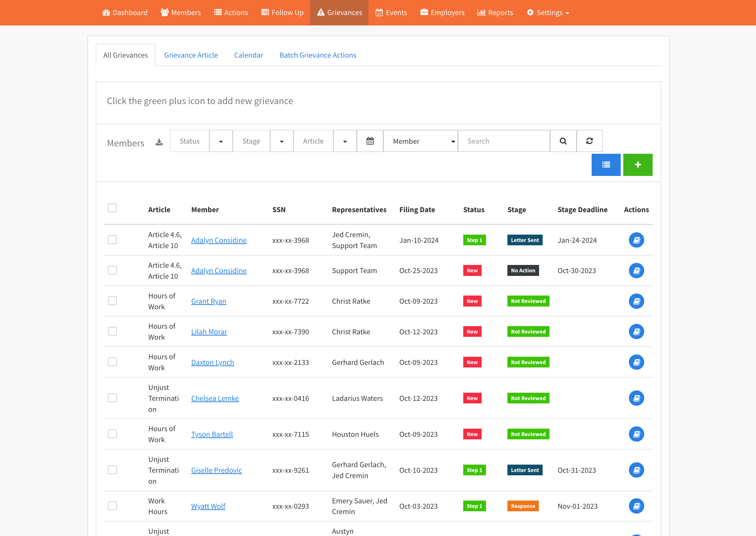This screenshot has height=536, width=756.
Task: Open Tyson Bartell member link
Action: [x=212, y=434]
